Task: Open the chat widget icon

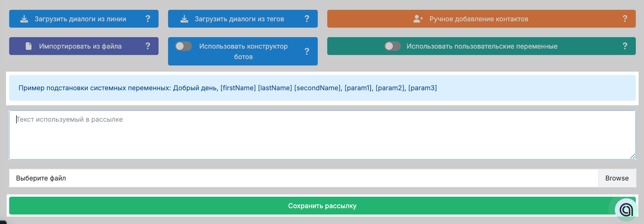Action: (626, 210)
